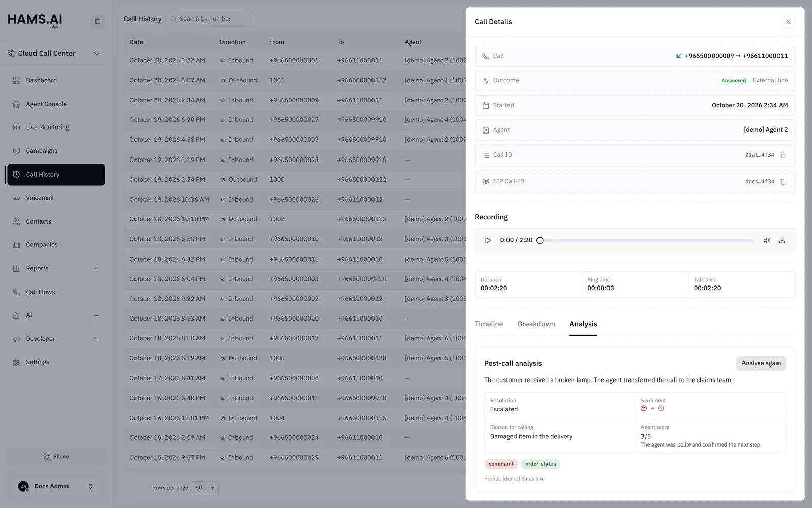Open the Agent Console page
The height and width of the screenshot is (508, 812).
pos(56,104)
